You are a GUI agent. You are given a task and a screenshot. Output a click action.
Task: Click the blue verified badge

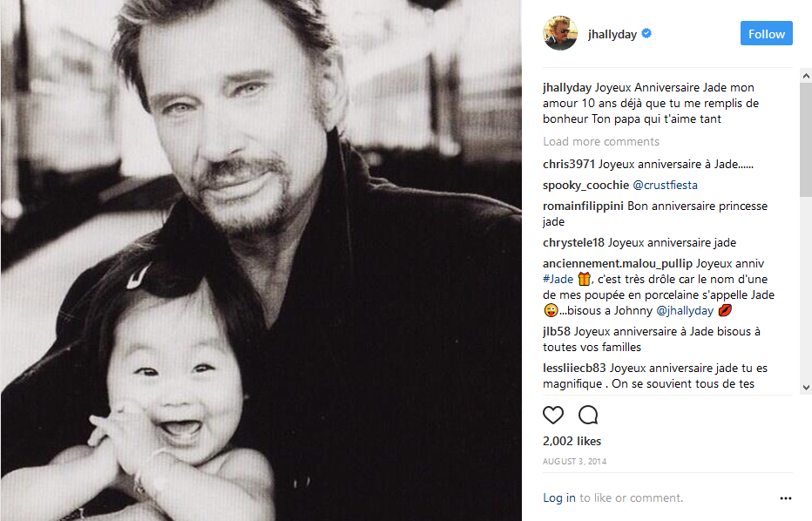click(x=647, y=34)
